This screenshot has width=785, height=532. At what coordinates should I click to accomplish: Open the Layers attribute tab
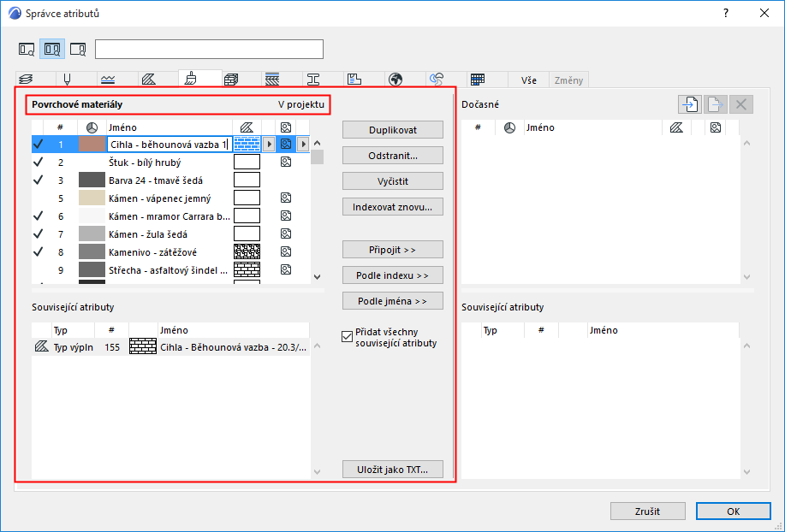point(26,80)
